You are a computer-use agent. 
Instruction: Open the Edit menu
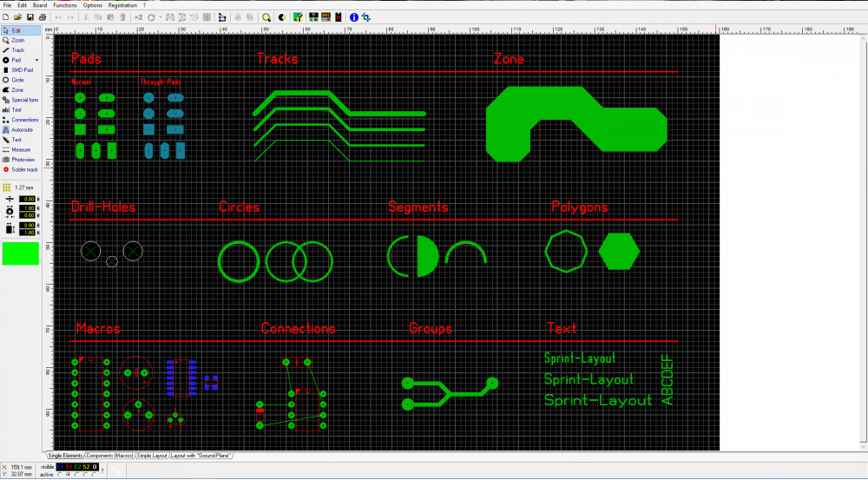pyautogui.click(x=23, y=5)
